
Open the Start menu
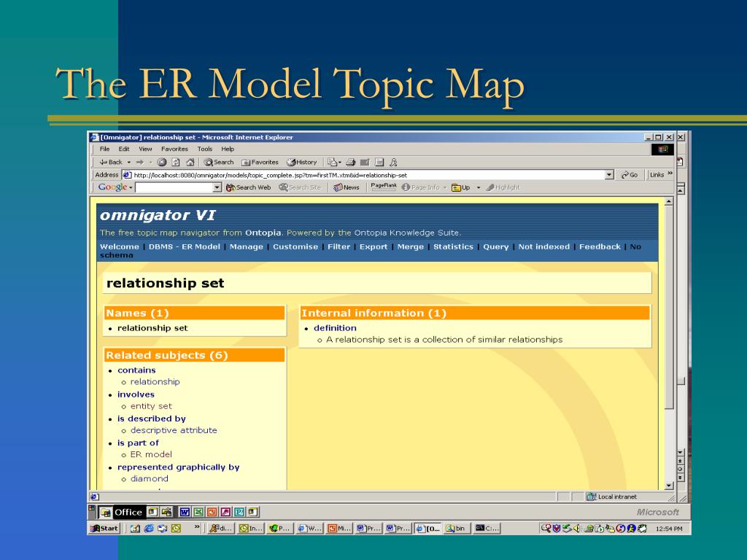point(104,528)
